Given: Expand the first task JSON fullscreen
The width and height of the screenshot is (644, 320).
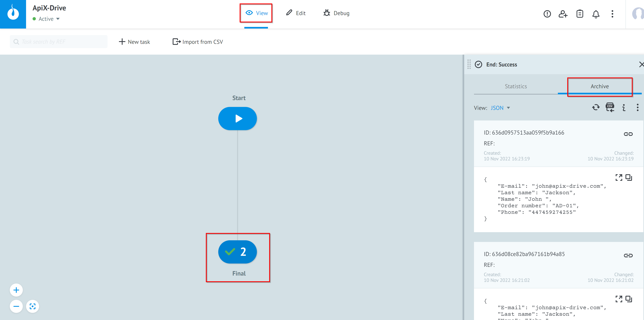Looking at the screenshot, I should [x=619, y=178].
